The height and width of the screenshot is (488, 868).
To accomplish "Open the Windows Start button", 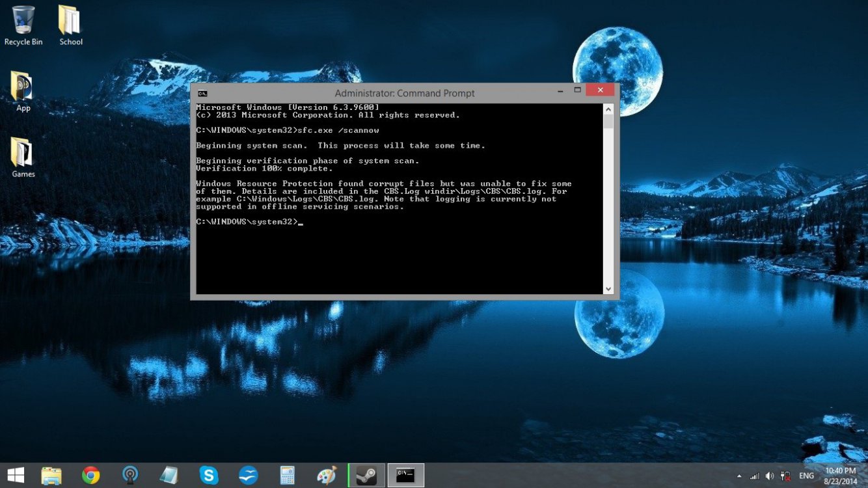I will 16,476.
